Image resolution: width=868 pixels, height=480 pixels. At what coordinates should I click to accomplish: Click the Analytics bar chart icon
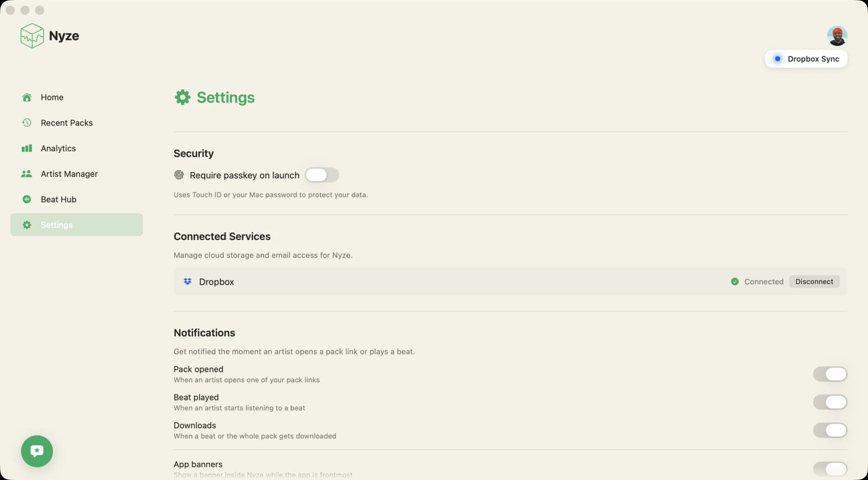click(27, 148)
